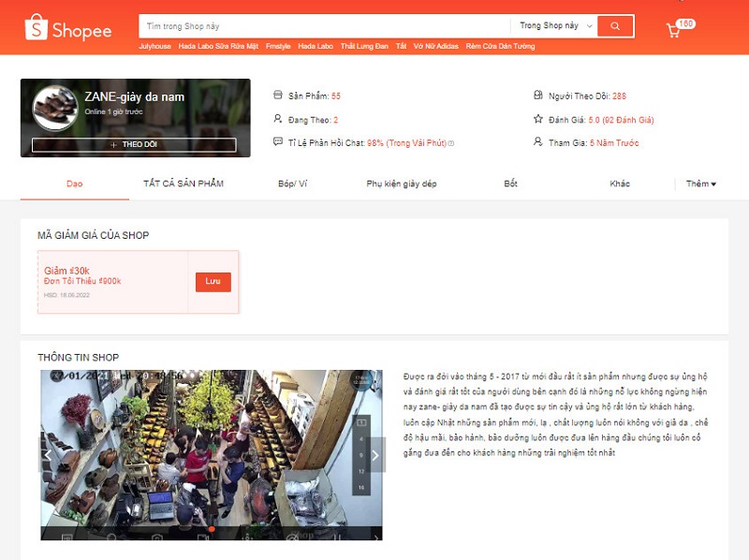Viewport: 749px width, 560px height.
Task: Click the chat response rate info icon
Action: click(451, 143)
